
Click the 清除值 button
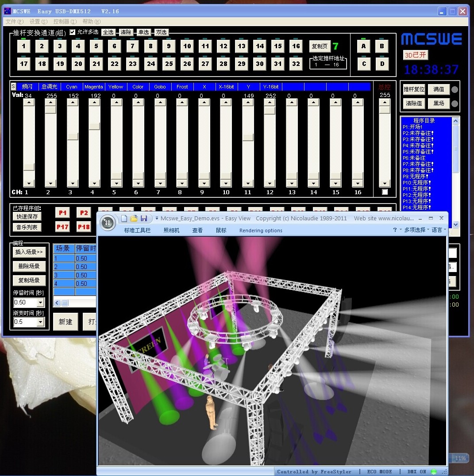coord(414,104)
